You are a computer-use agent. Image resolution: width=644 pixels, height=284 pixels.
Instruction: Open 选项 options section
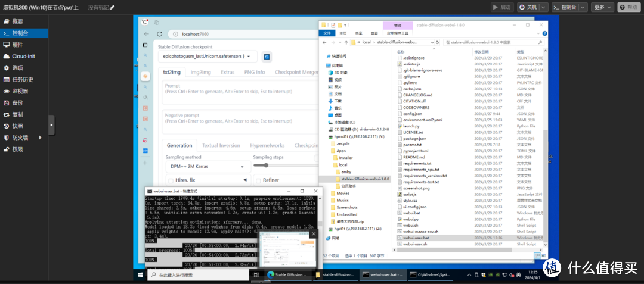click(x=17, y=68)
